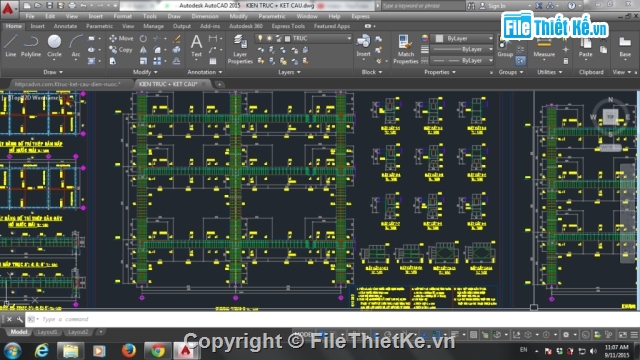This screenshot has width=640, height=360.
Task: Open the Annotate ribbon tab
Action: point(65,26)
